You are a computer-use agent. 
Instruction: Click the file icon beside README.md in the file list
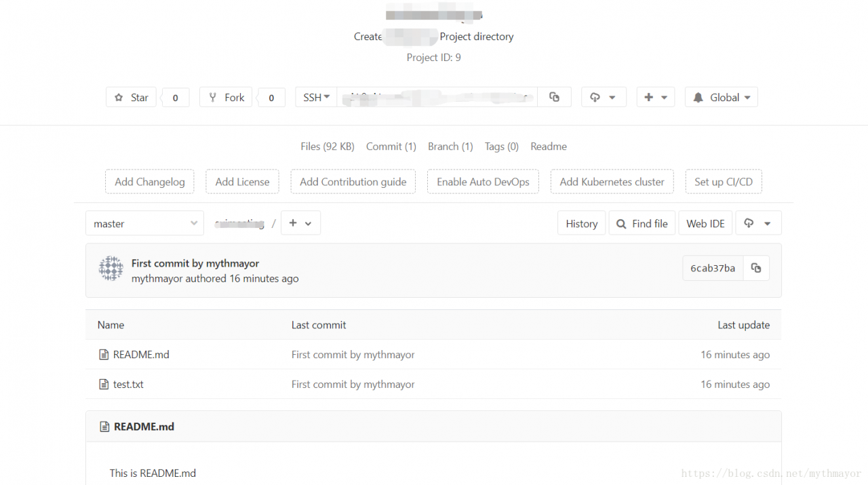[104, 355]
